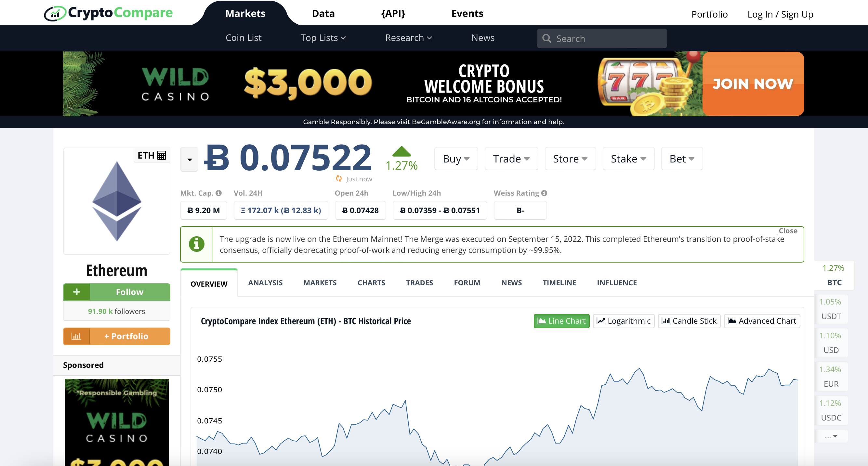Click the Mkt. Cap. info icon
Image resolution: width=868 pixels, height=466 pixels.
(219, 193)
